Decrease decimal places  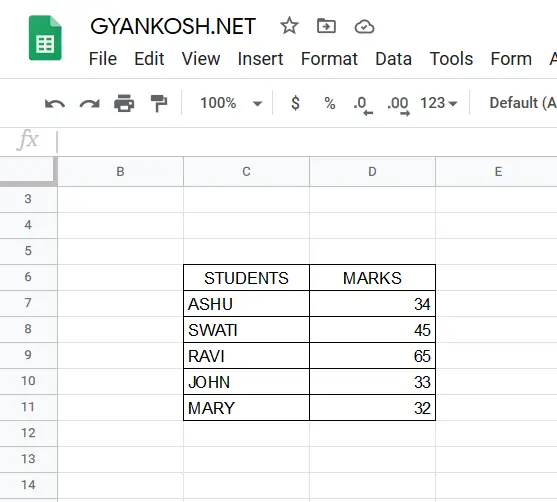(363, 105)
